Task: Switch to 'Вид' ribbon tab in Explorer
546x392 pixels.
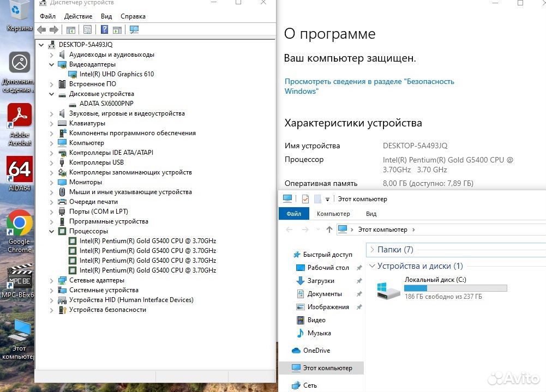Action: tap(371, 214)
